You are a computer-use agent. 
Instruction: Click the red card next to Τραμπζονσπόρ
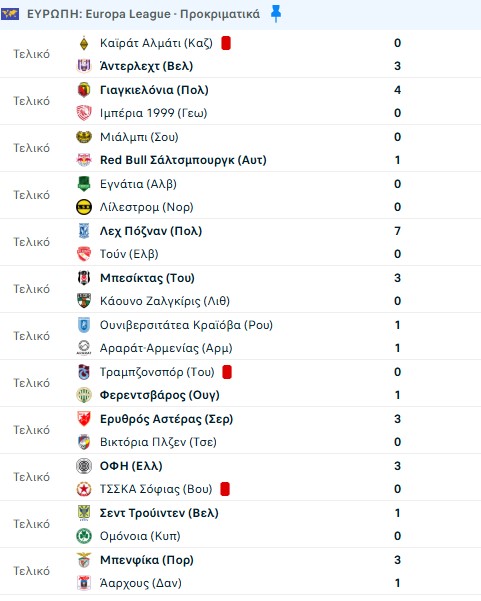click(227, 372)
